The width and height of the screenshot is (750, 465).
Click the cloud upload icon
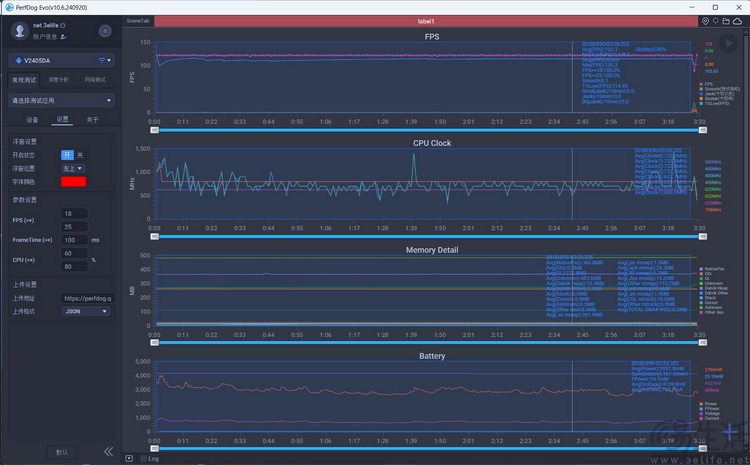tap(737, 21)
